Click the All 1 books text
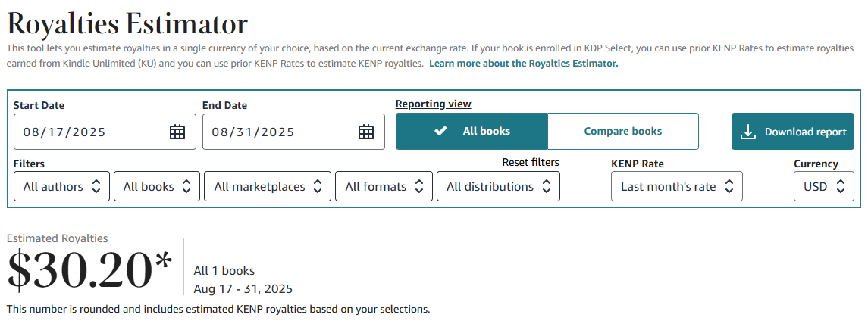This screenshot has height=327, width=868. 224,271
